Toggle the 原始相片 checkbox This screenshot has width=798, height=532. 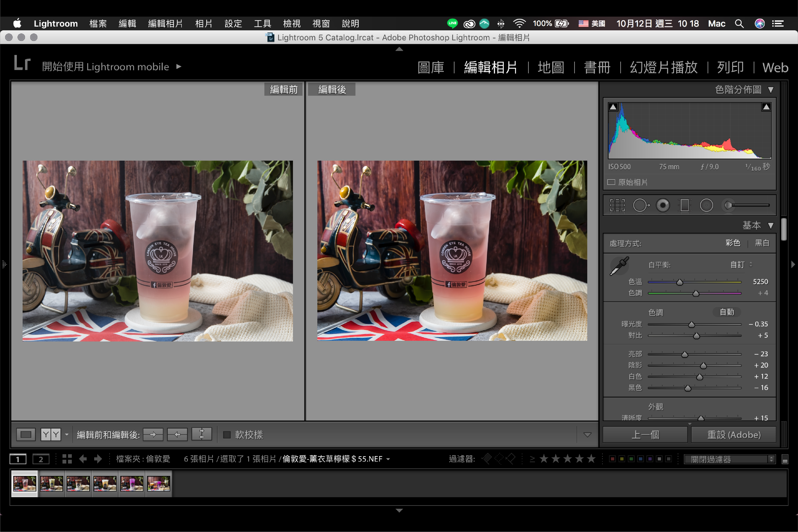(x=611, y=182)
